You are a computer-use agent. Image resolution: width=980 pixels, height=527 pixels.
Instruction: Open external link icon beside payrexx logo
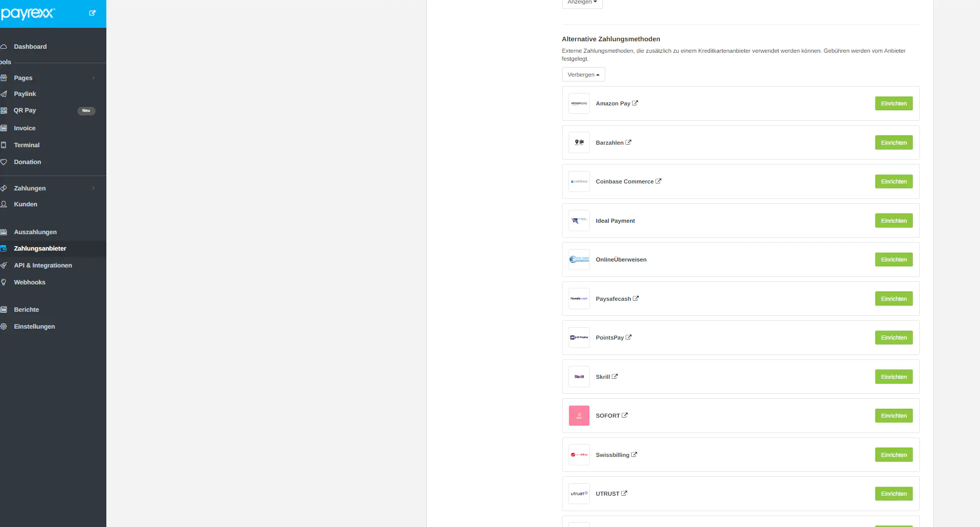coord(92,13)
